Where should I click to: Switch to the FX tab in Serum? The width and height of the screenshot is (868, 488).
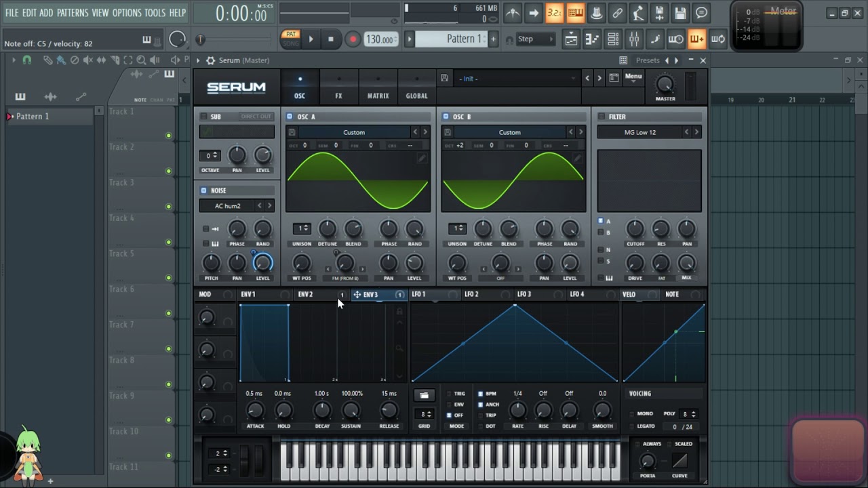(x=338, y=88)
